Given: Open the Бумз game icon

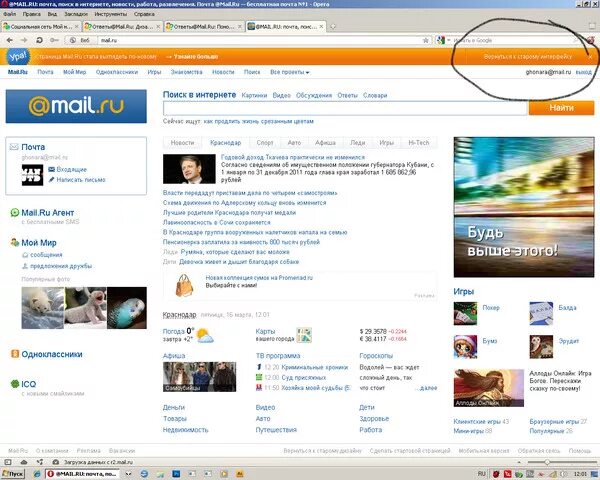Looking at the screenshot, I should [x=465, y=347].
